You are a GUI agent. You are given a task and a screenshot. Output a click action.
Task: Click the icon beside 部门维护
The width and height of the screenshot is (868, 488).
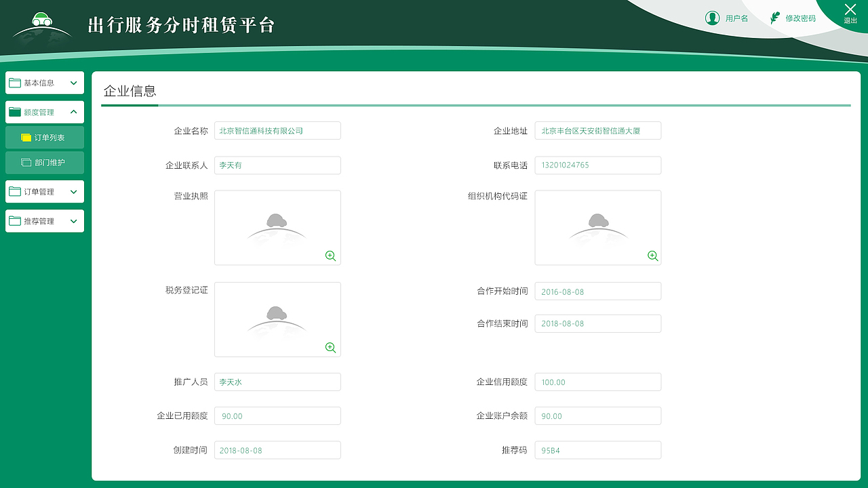(x=26, y=163)
